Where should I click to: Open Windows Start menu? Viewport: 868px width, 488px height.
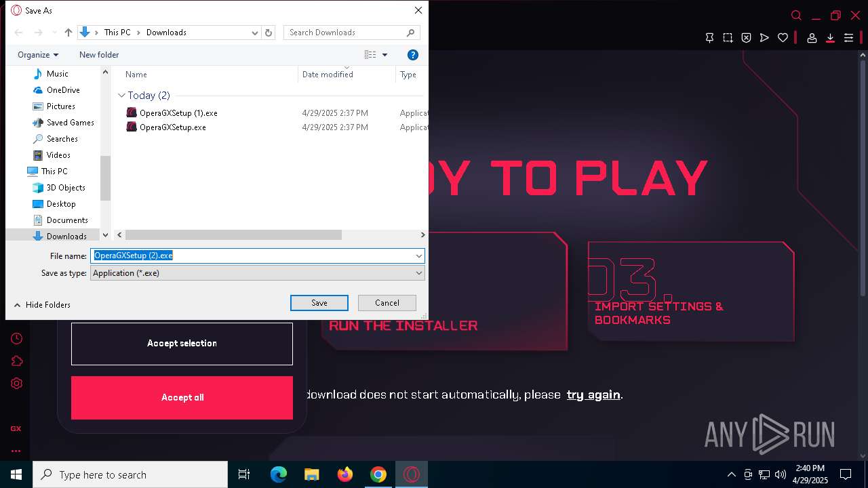click(x=16, y=474)
